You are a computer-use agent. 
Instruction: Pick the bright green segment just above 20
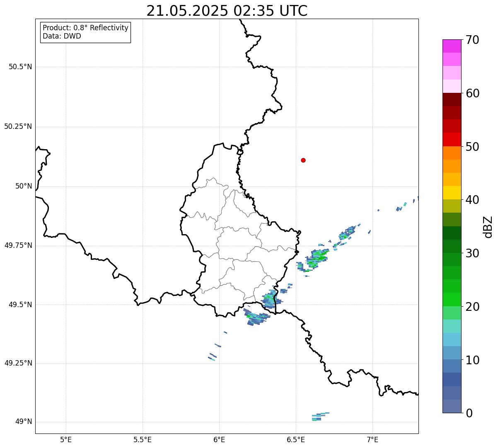[x=452, y=300]
